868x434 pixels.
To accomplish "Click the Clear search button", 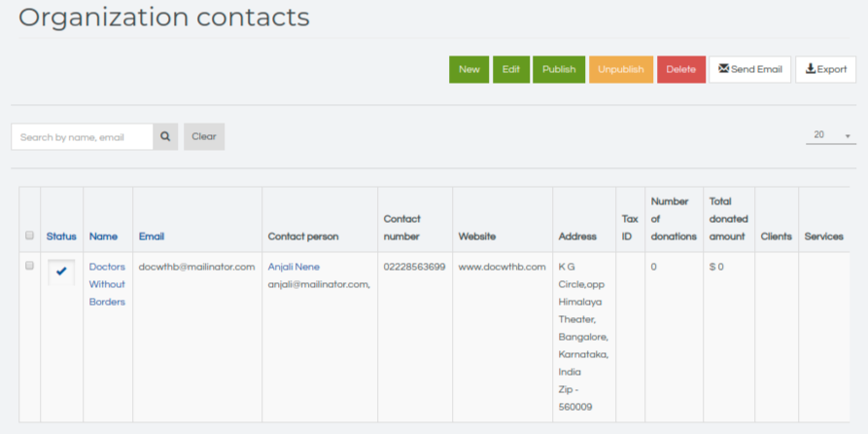I will point(204,137).
